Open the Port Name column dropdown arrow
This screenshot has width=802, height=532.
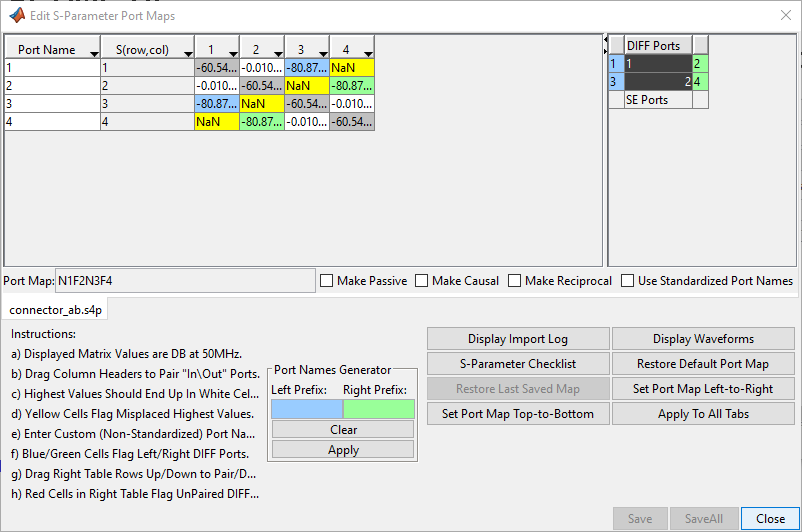coord(94,54)
